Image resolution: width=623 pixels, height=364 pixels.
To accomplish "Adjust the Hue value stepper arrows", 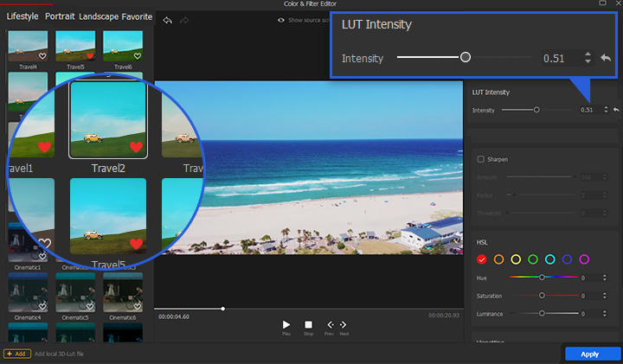I will coord(607,278).
